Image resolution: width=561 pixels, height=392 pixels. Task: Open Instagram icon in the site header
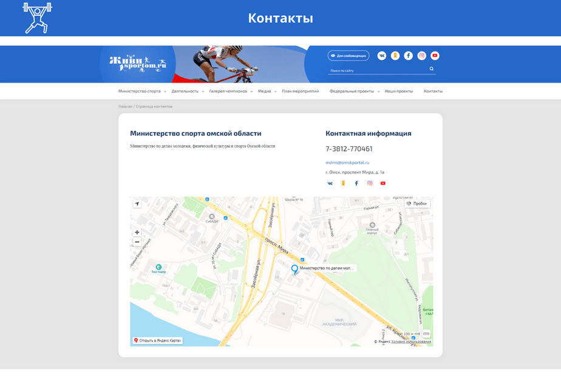pos(422,55)
